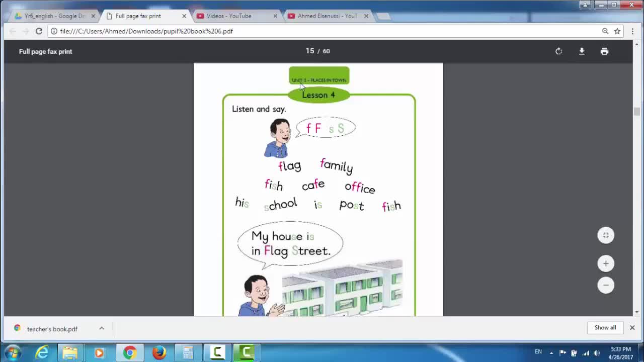644x362 pixels.
Task: Click the address bar URL
Action: (146, 31)
